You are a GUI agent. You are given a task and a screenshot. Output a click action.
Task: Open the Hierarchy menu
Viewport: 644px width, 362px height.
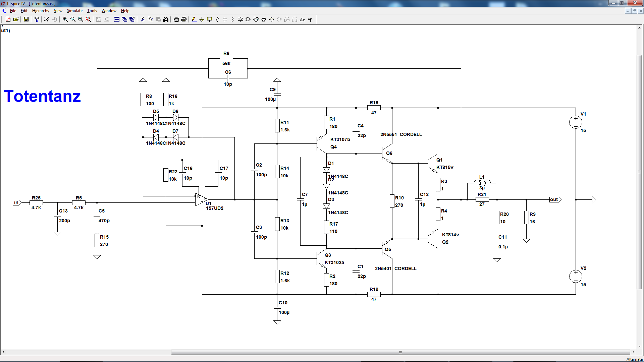tap(41, 11)
